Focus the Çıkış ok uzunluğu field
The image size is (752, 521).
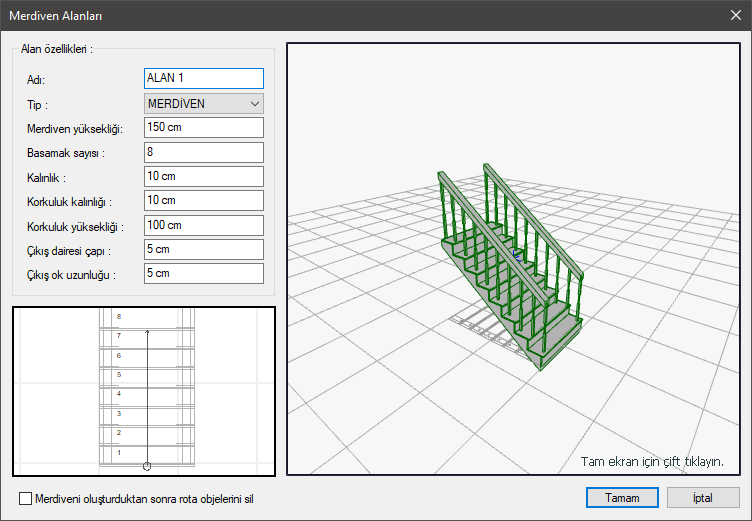coord(203,274)
